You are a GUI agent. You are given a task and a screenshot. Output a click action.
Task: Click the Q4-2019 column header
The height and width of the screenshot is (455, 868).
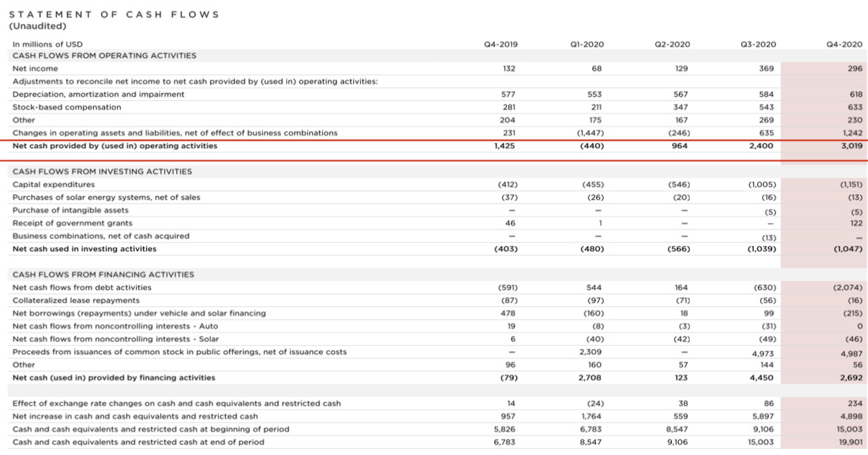pos(501,44)
